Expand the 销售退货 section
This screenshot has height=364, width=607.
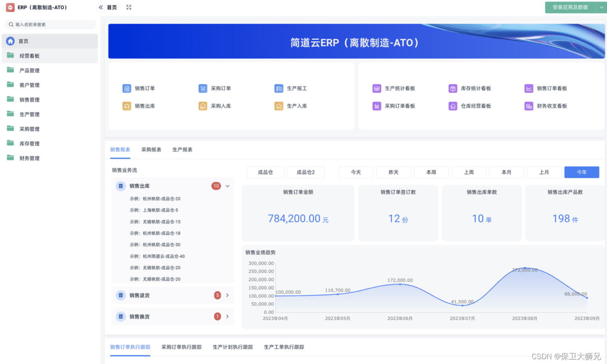click(227, 295)
